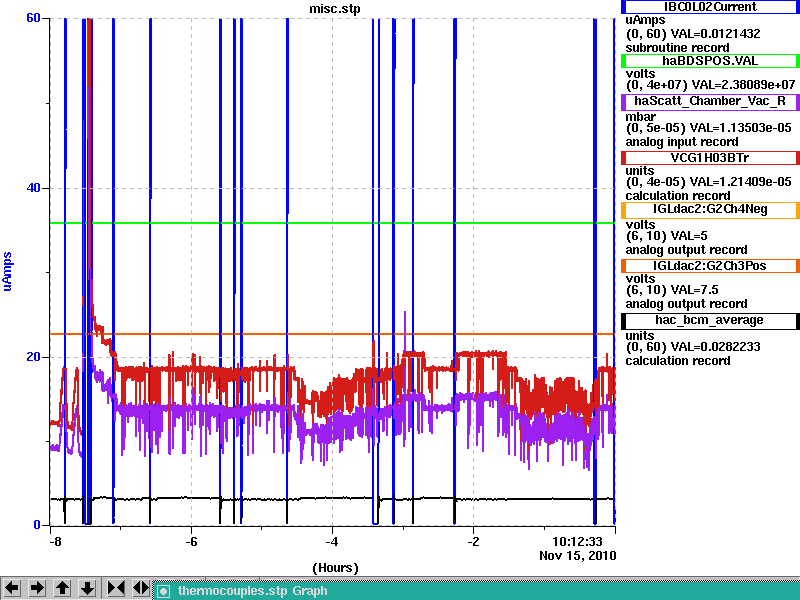Click volts unit under haBDSPOS.VAL

pyautogui.click(x=640, y=74)
